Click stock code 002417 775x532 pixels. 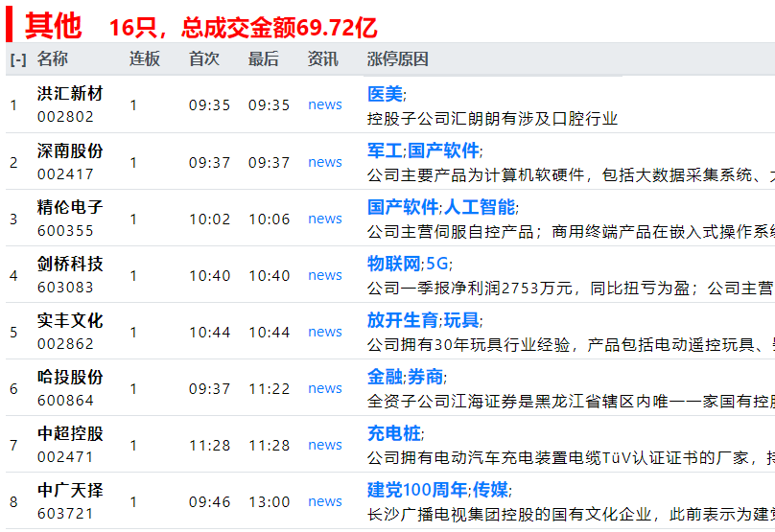(65, 174)
